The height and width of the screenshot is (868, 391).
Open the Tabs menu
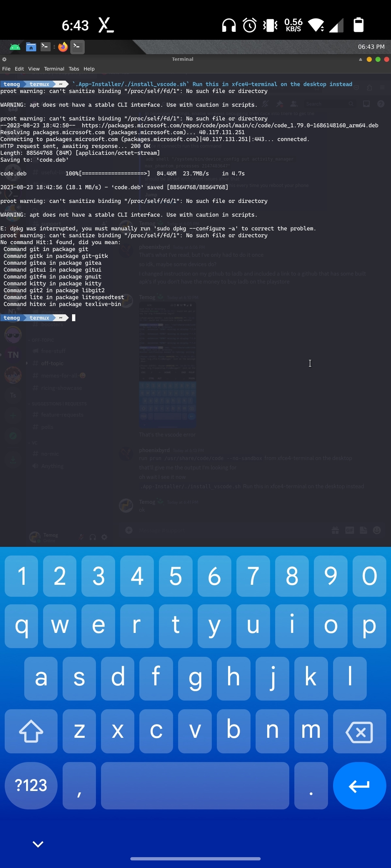74,69
